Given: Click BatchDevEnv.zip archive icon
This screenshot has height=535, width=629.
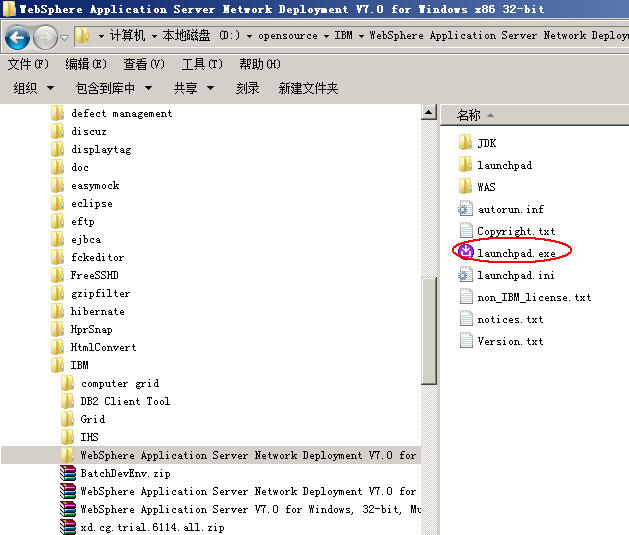Looking at the screenshot, I should coord(68,473).
